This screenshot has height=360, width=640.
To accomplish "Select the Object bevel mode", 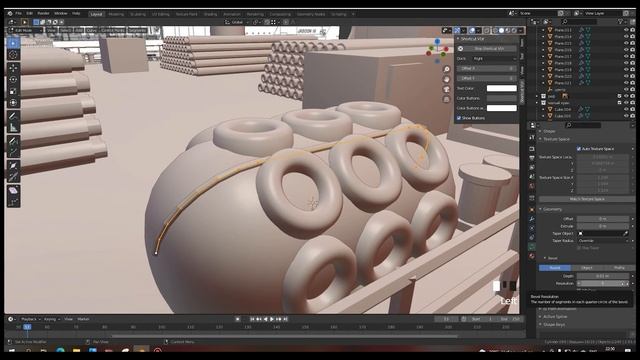I will tap(587, 268).
